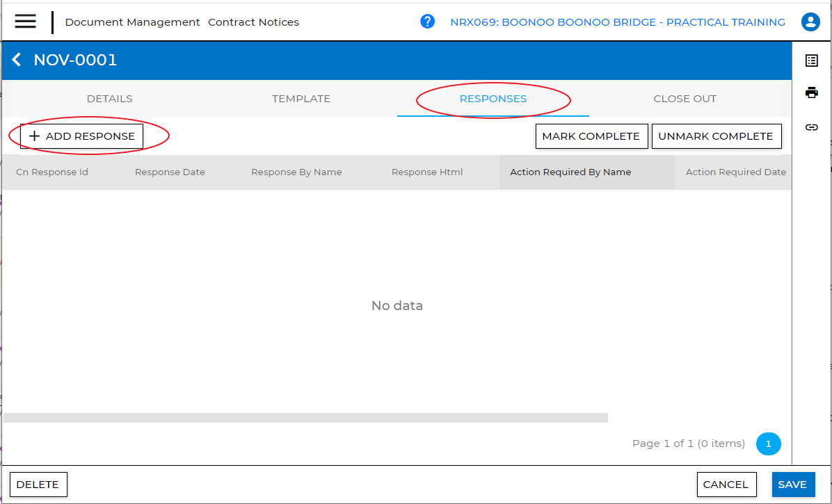Go back using the NOV-0001 back chevron
832x504 pixels.
(17, 59)
